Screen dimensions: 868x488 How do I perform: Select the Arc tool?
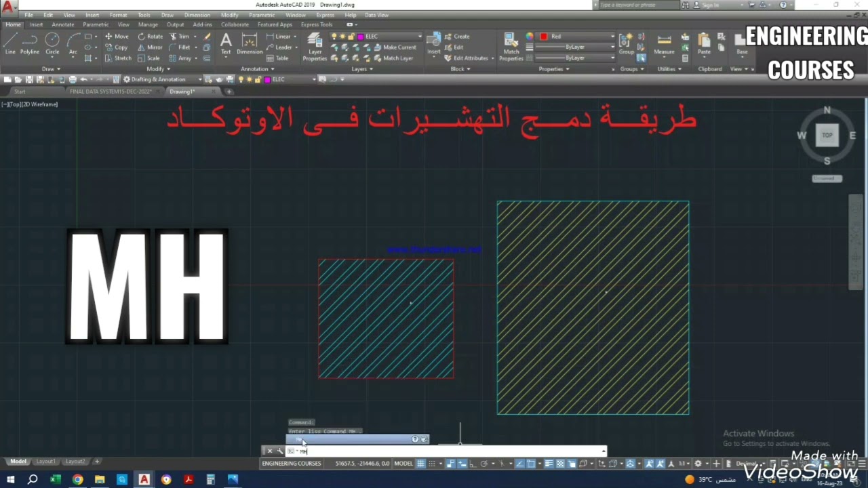[73, 44]
